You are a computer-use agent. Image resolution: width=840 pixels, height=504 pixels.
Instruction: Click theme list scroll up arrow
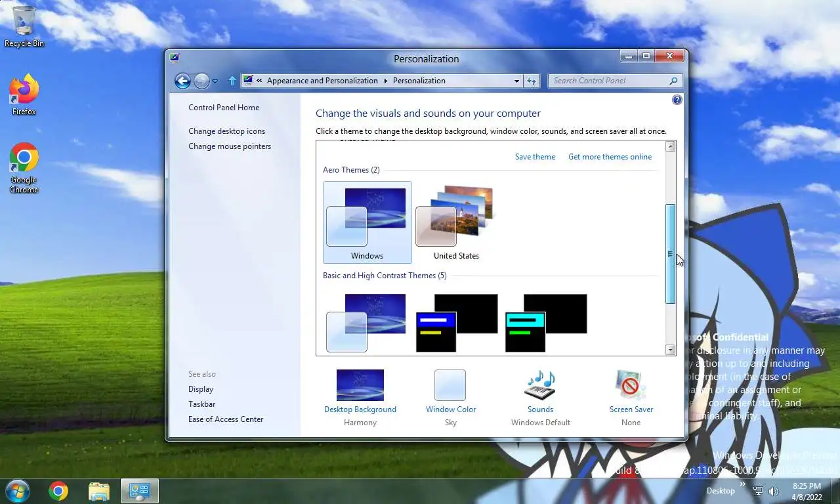670,146
